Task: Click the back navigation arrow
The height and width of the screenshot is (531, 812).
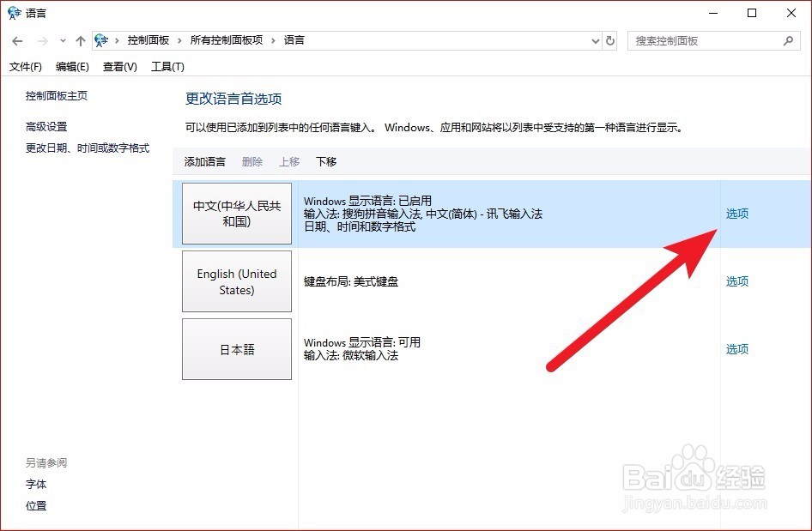Action: (x=17, y=39)
